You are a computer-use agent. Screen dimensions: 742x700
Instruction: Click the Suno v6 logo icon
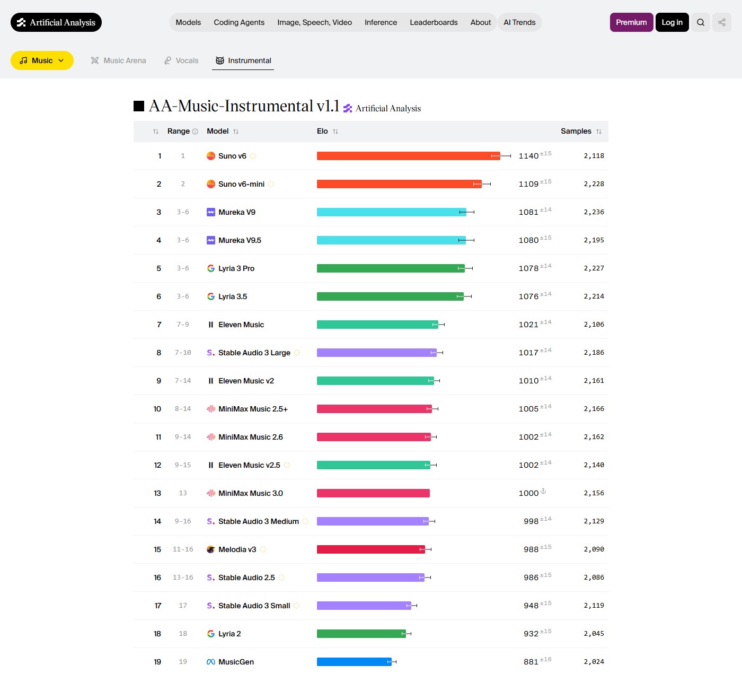pyautogui.click(x=211, y=156)
